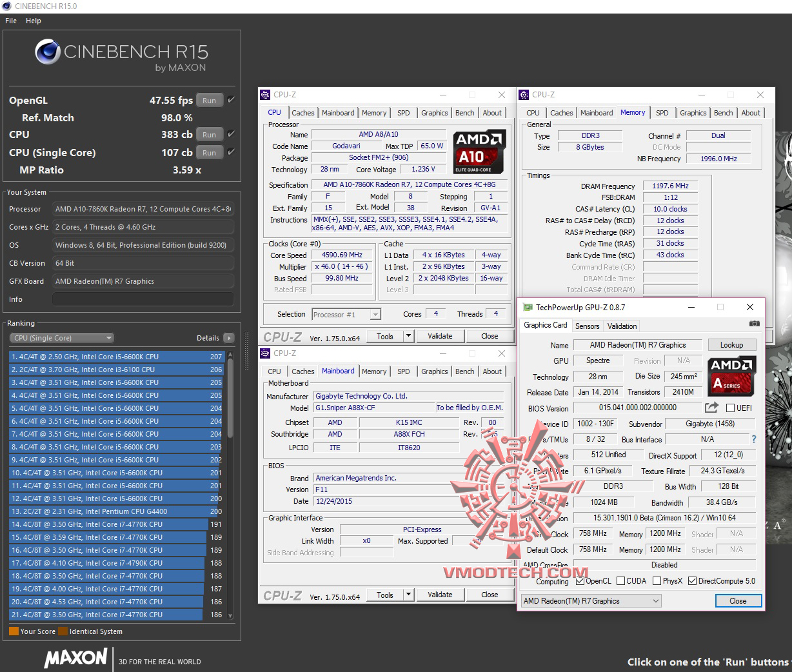Image resolution: width=792 pixels, height=672 pixels.
Task: Toggle the checkbox beside the CPU Run button
Action: click(231, 134)
